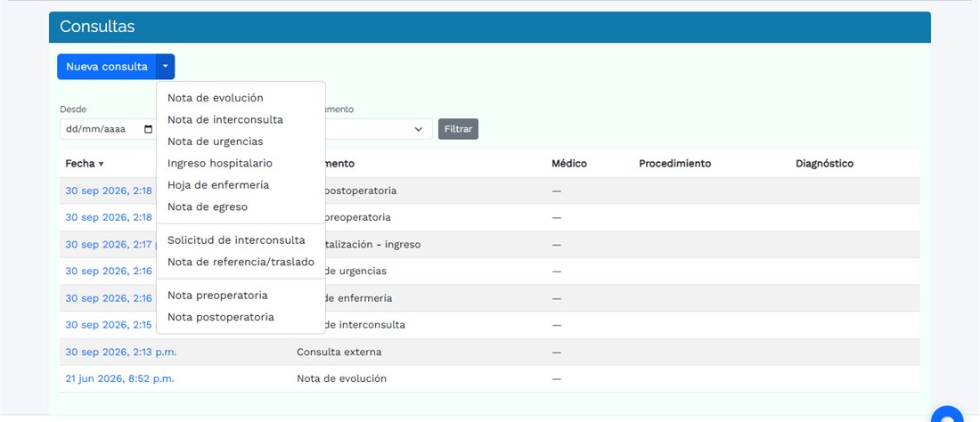The image size is (980, 422).
Task: Click the Diagnóstico column header
Action: pyautogui.click(x=824, y=164)
